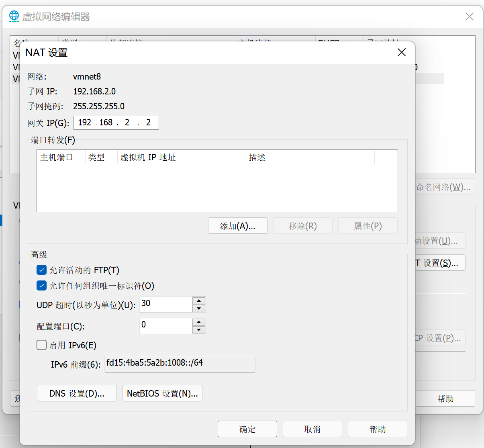Sort by the 类型 column header
Image resolution: width=484 pixels, height=448 pixels.
pos(101,157)
